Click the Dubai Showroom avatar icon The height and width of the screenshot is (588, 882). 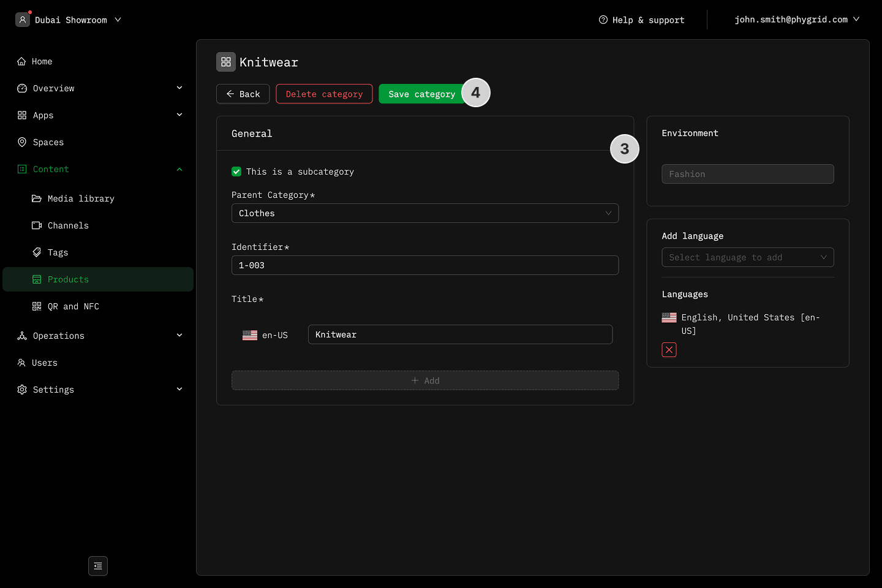tap(23, 20)
